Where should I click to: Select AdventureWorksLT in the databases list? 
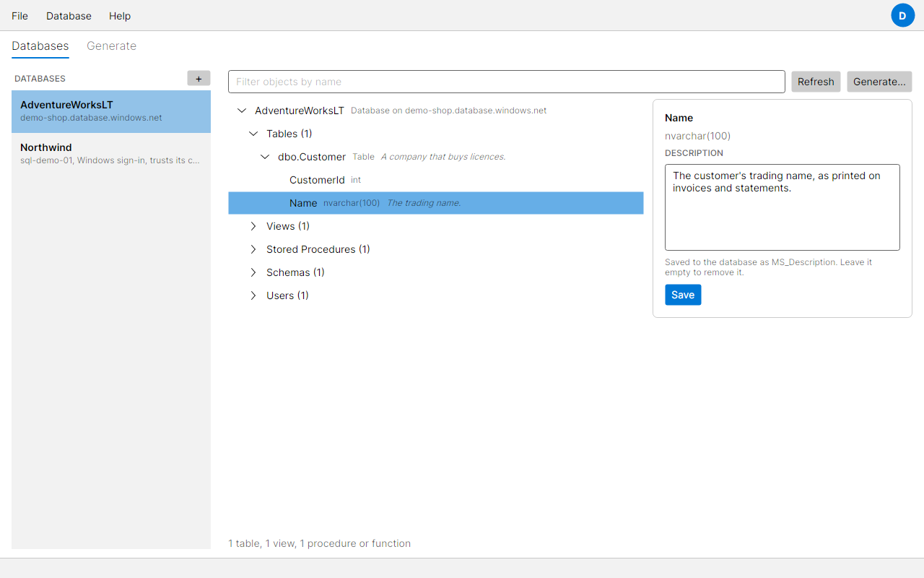click(x=111, y=111)
